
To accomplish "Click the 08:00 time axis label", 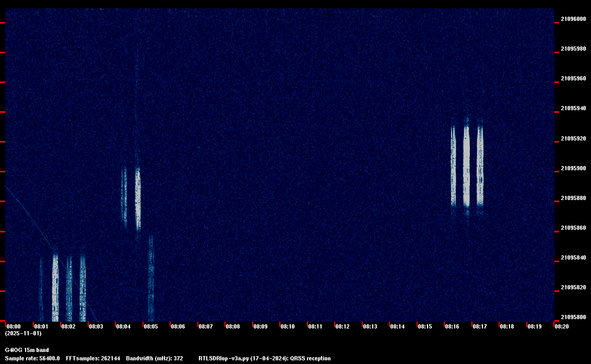I will point(14,326).
